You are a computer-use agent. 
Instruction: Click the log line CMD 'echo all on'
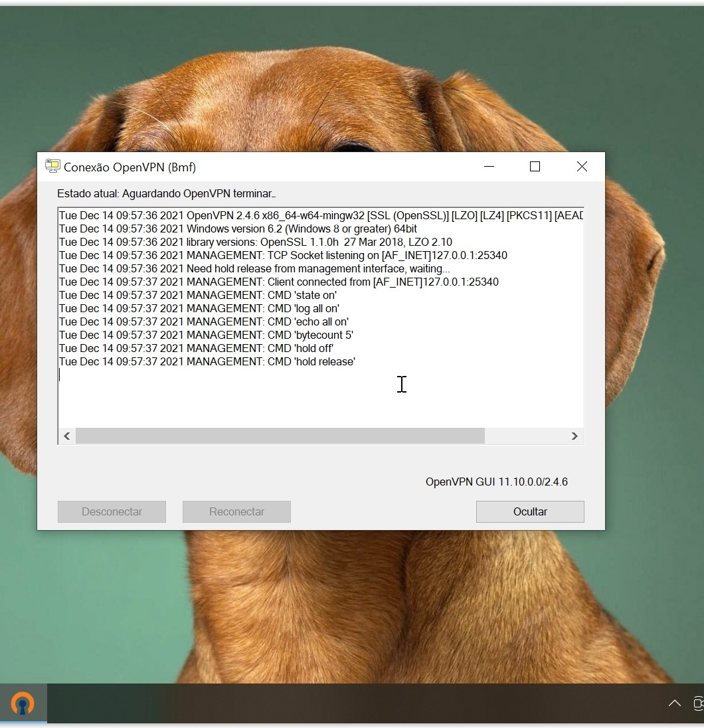[204, 321]
